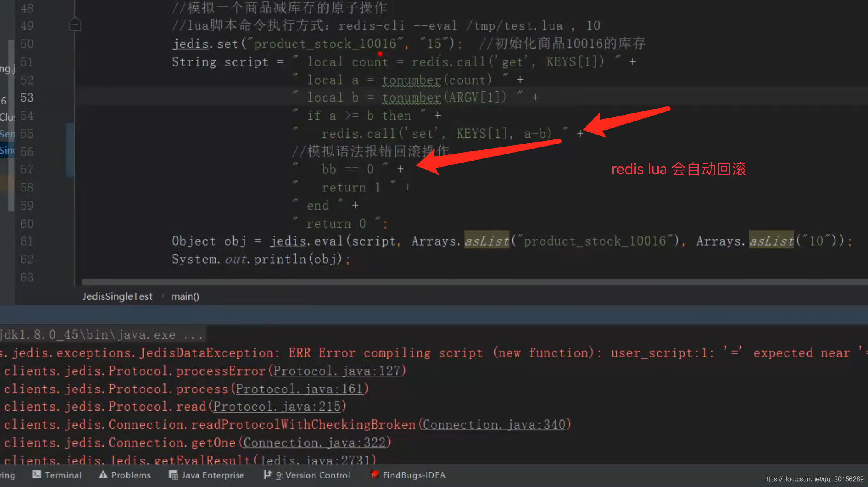This screenshot has height=487, width=868.
Task: Collapse the code block fold marker at line 49
Action: (75, 24)
